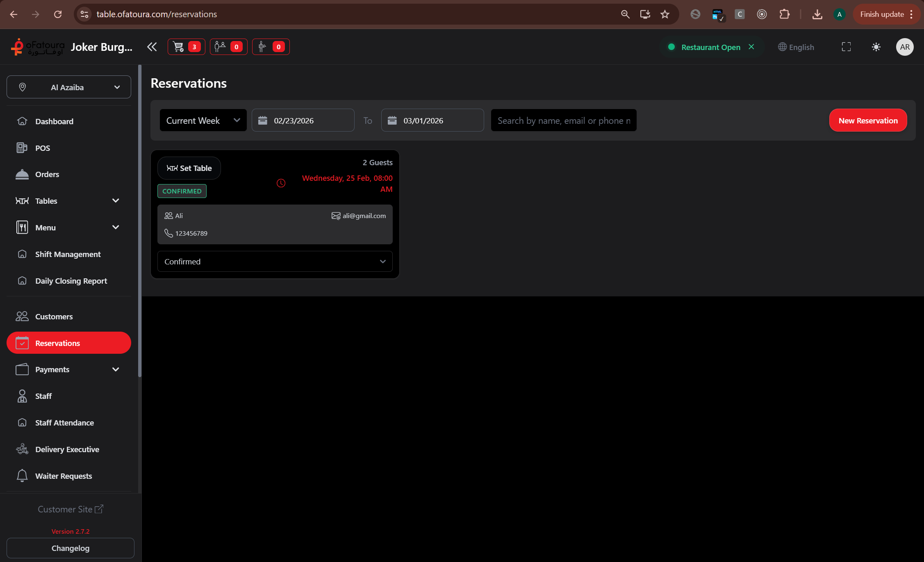924x562 pixels.
Task: Go to the Orders menu item
Action: tap(47, 174)
